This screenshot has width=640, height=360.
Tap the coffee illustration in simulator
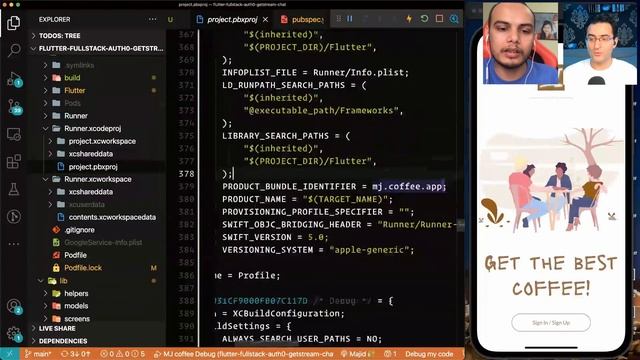click(x=551, y=180)
